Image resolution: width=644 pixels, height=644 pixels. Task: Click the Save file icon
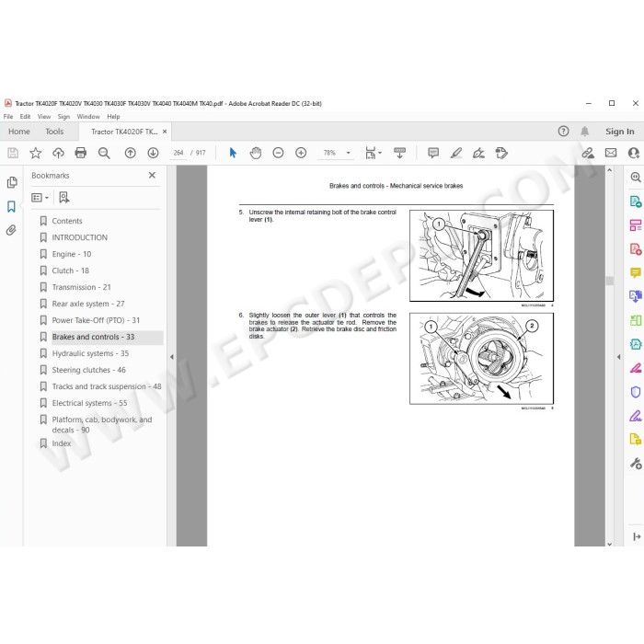click(13, 154)
